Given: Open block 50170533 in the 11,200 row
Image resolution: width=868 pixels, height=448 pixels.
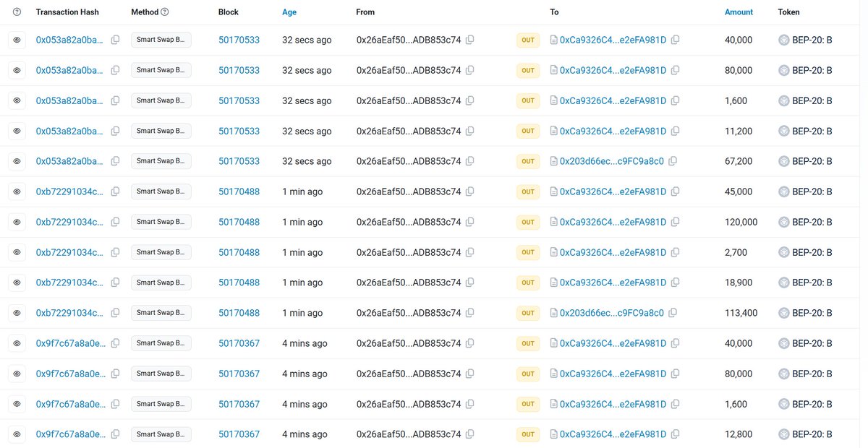Looking at the screenshot, I should (x=239, y=132).
